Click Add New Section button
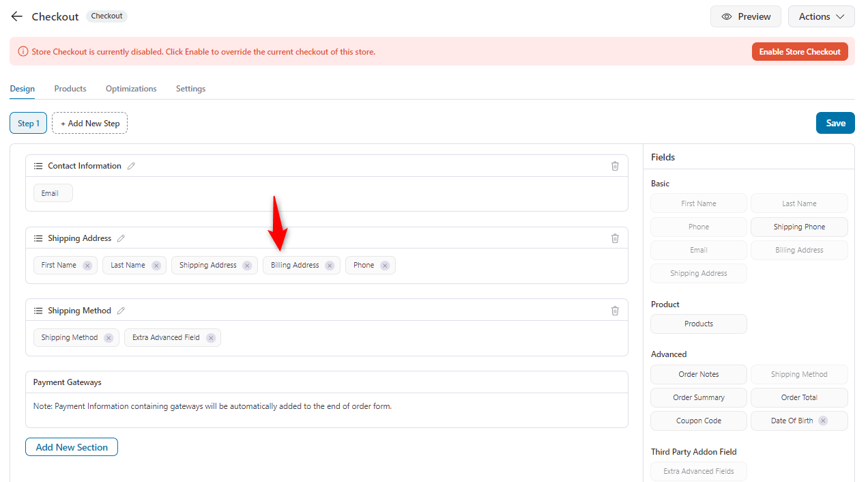868x482 pixels. pyautogui.click(x=72, y=447)
